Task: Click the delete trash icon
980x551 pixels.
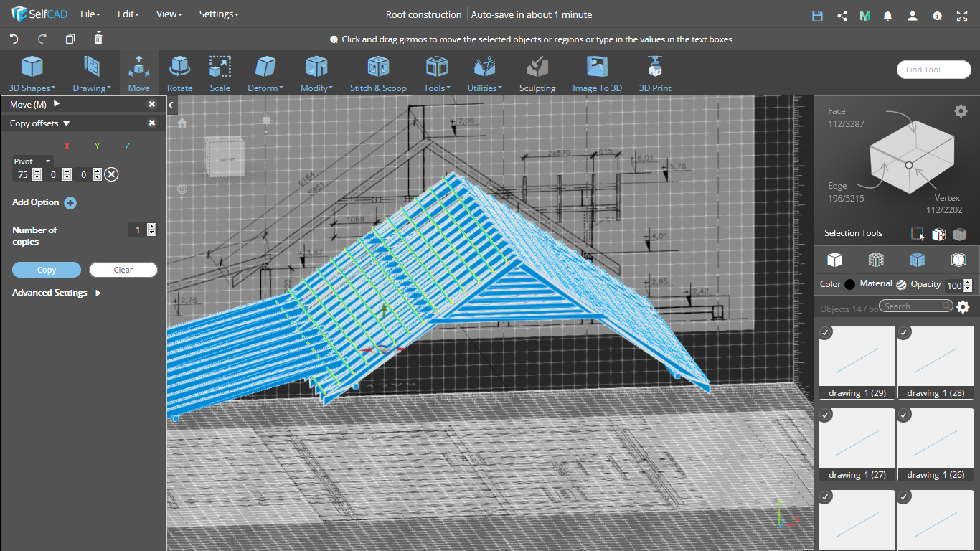Action: pyautogui.click(x=98, y=38)
